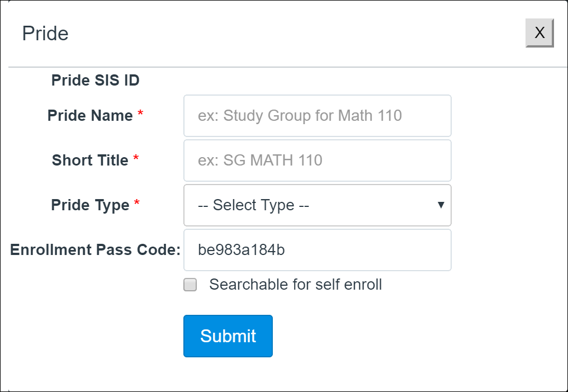Screen dimensions: 568x392
Task: Click the Enrollment Pass Code label
Action: pos(95,249)
